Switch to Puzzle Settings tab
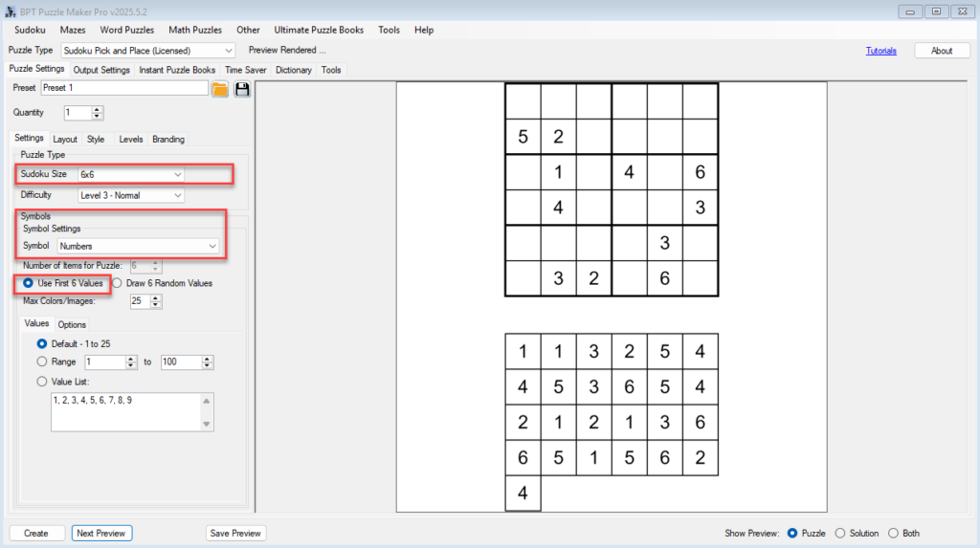This screenshot has height=548, width=980. tap(36, 69)
